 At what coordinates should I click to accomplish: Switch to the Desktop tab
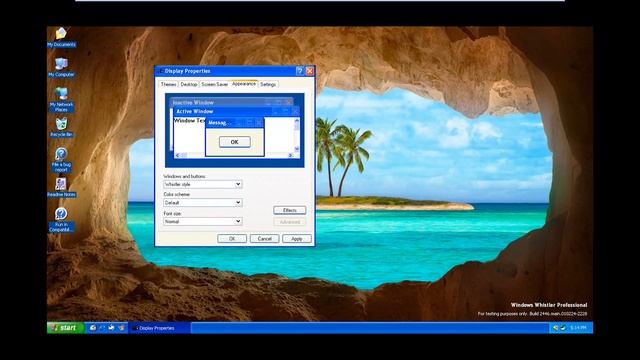pyautogui.click(x=189, y=84)
